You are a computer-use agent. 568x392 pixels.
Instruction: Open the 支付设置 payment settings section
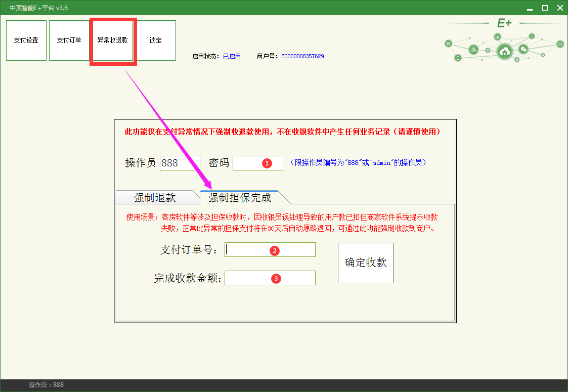pyautogui.click(x=26, y=40)
